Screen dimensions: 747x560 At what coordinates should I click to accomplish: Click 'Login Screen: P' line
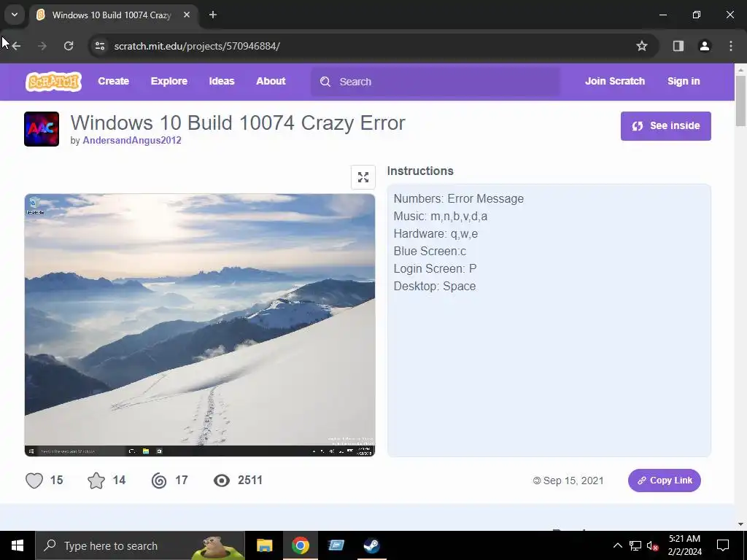click(x=435, y=268)
